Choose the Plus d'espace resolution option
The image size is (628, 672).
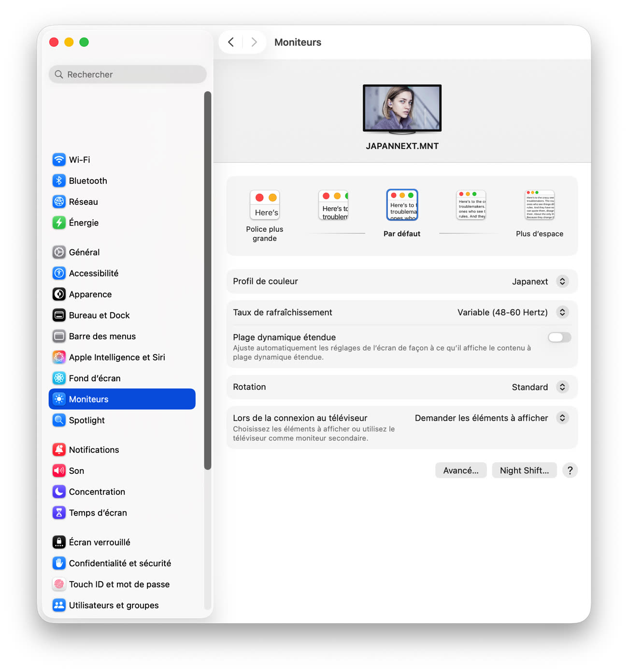[x=540, y=214]
